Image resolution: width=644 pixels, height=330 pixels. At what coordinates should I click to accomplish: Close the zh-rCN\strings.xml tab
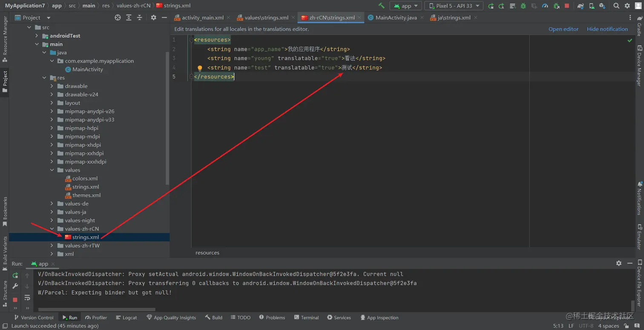(360, 17)
